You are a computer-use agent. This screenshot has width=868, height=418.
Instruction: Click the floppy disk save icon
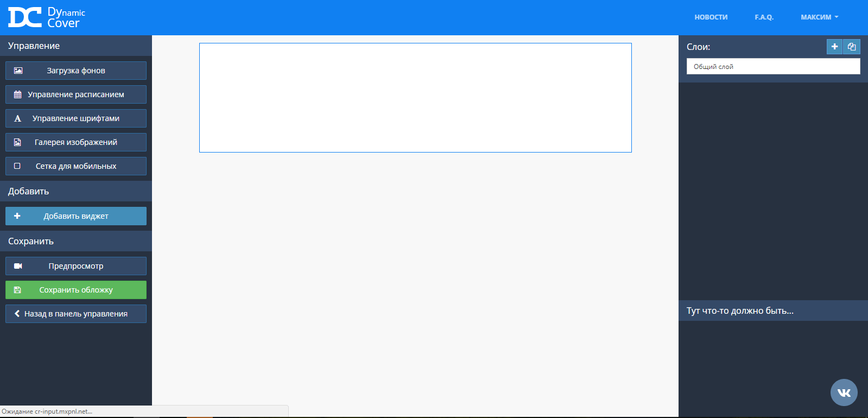point(17,290)
